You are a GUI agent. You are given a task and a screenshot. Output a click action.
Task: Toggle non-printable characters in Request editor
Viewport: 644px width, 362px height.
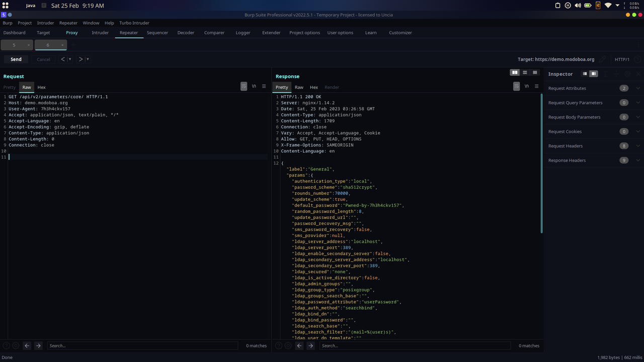[x=254, y=86]
